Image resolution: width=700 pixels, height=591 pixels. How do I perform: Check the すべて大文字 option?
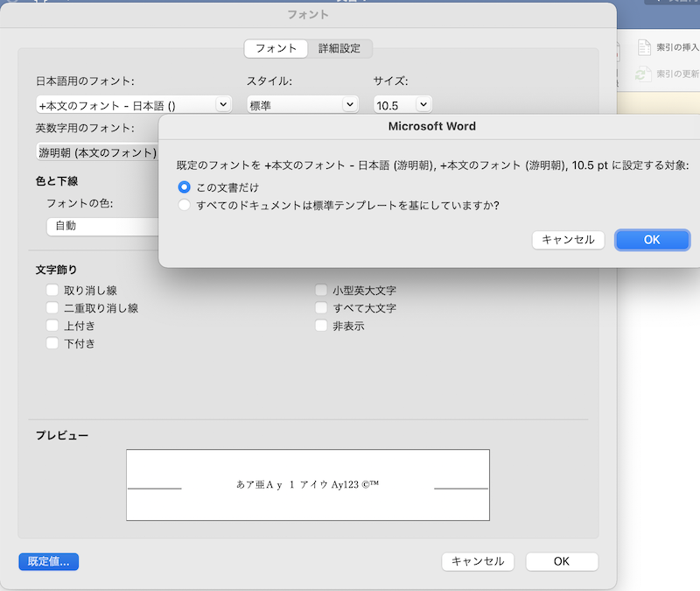coord(321,308)
